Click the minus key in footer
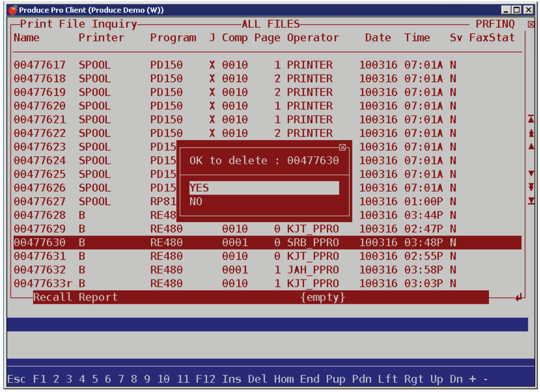 [x=486, y=379]
